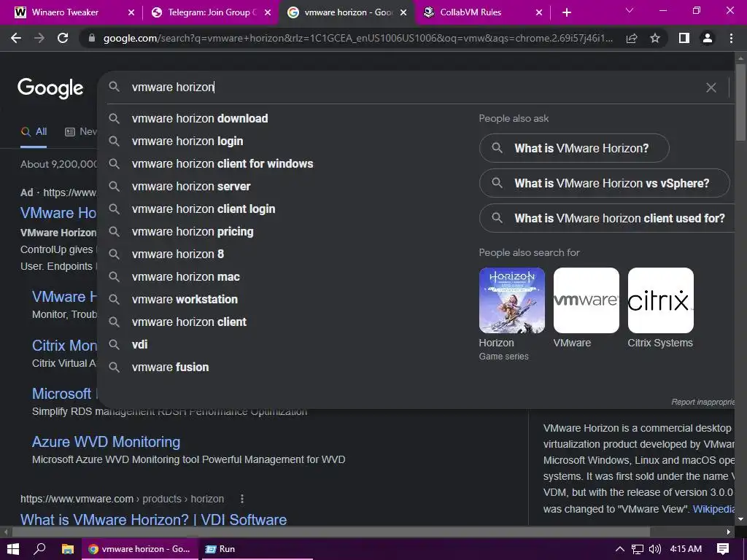Click the address bar URL
The width and height of the screenshot is (747, 560).
point(357,38)
